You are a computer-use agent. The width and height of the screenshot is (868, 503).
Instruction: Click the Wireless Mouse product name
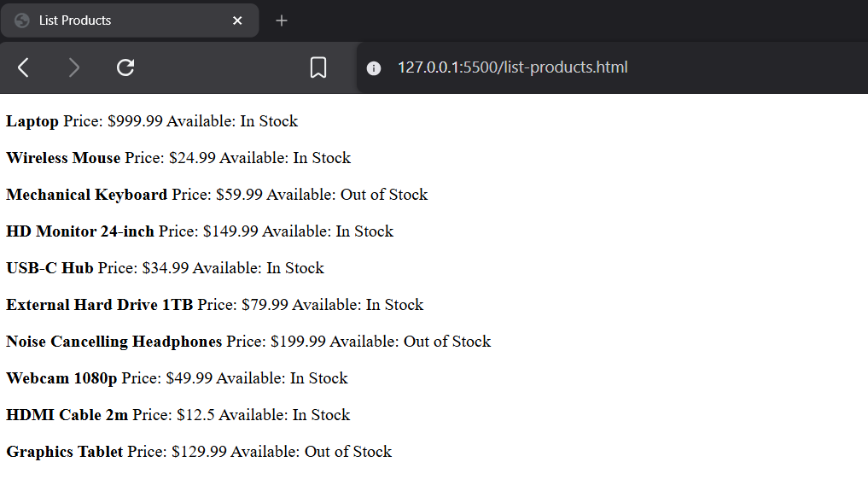(x=63, y=158)
